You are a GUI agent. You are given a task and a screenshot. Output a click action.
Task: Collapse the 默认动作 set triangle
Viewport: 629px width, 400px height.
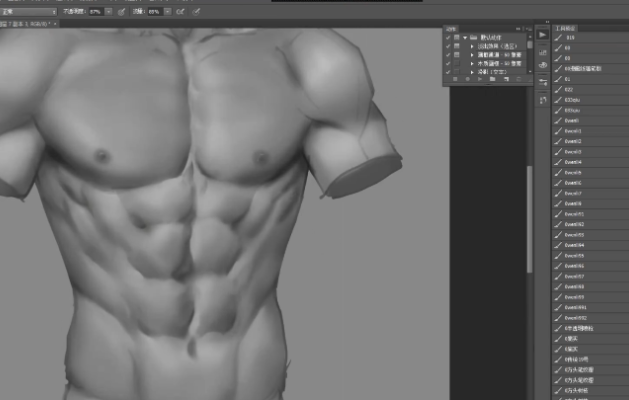[x=465, y=38]
